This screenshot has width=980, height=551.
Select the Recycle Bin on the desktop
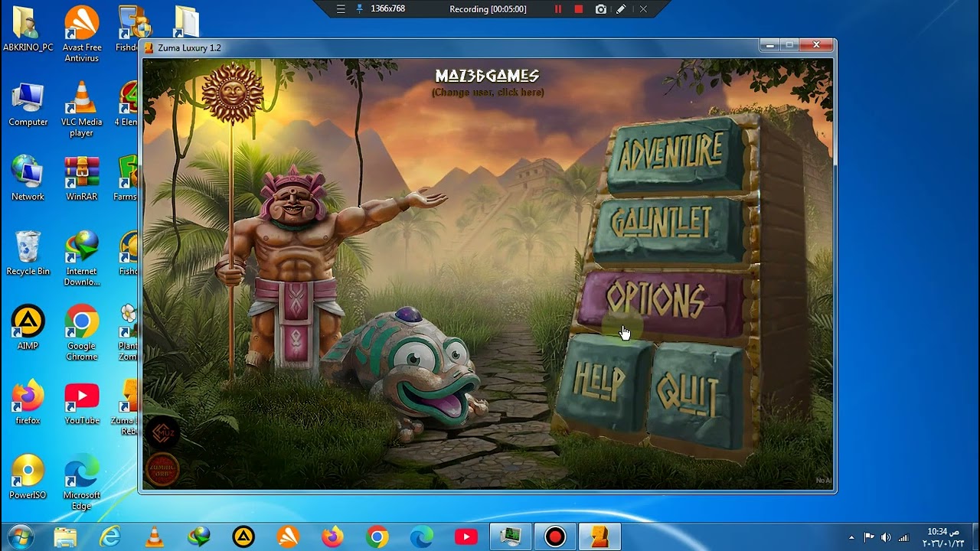point(28,253)
